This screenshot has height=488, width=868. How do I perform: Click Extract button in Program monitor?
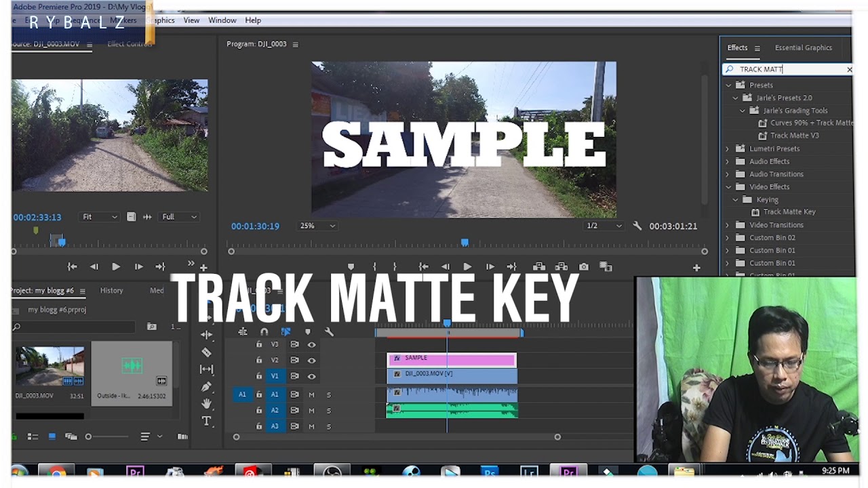click(561, 267)
